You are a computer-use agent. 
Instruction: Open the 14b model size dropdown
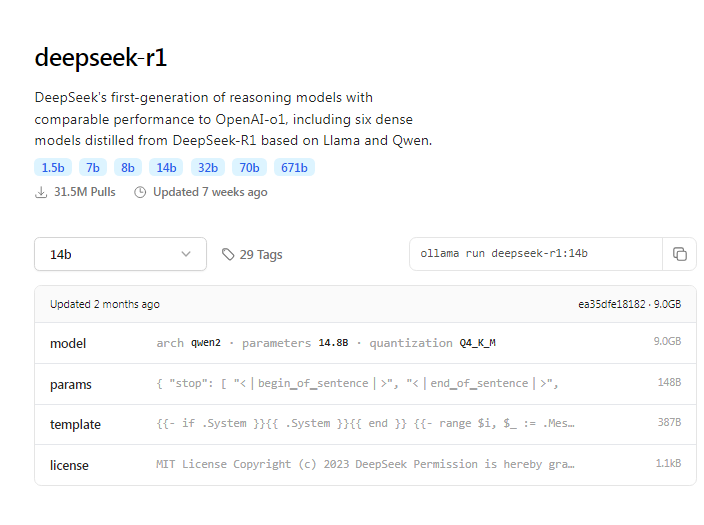(120, 254)
